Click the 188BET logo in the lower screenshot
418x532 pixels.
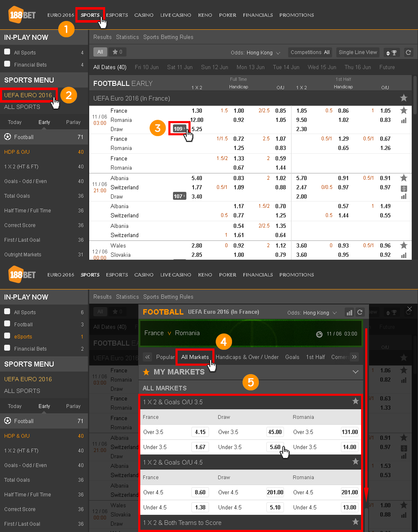coord(22,275)
